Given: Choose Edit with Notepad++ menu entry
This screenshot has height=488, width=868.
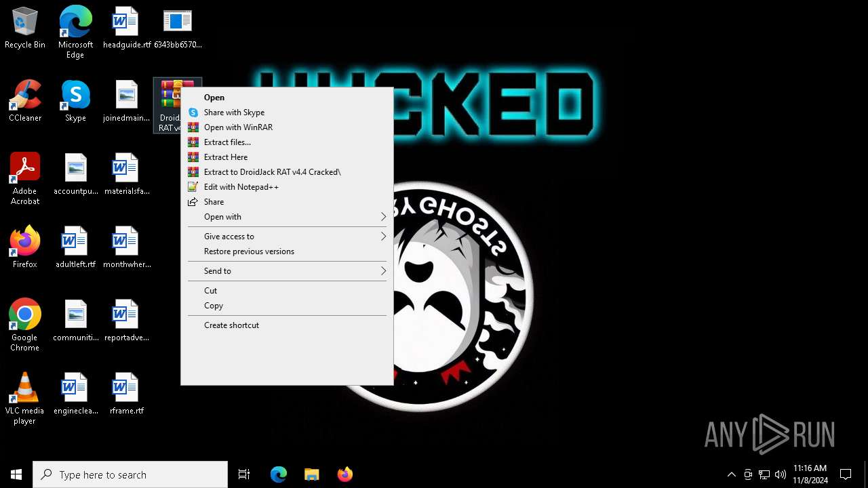Looking at the screenshot, I should (x=287, y=187).
